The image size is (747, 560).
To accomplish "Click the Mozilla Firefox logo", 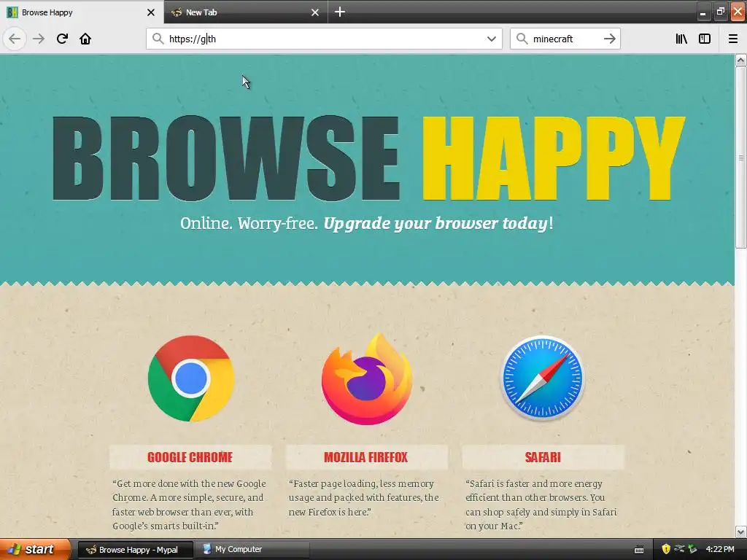I will pos(367,378).
